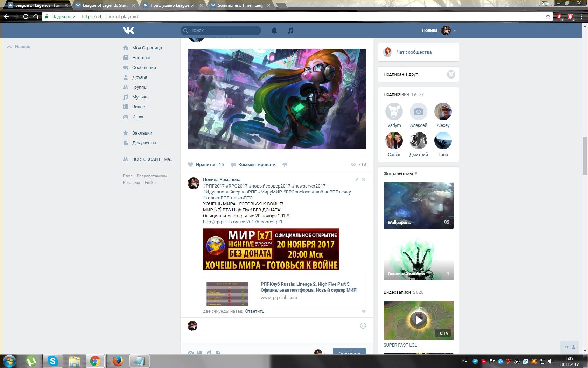Open Группы in the left menu
This screenshot has width=588, height=368.
(140, 87)
